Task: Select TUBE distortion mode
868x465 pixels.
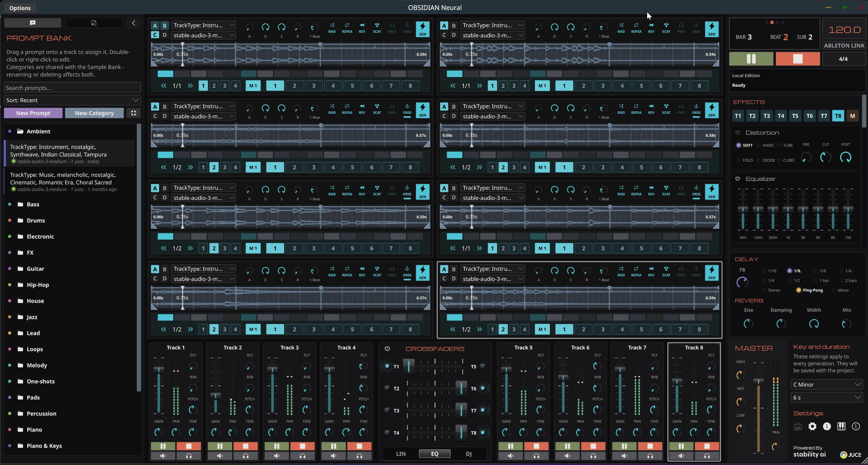Action: coord(784,145)
